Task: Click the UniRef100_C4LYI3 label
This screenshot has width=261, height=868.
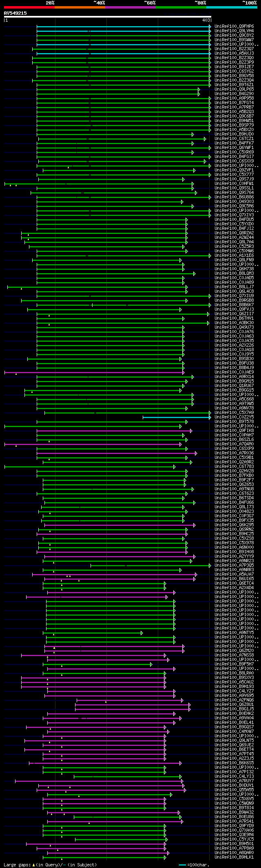Action: (234, 776)
